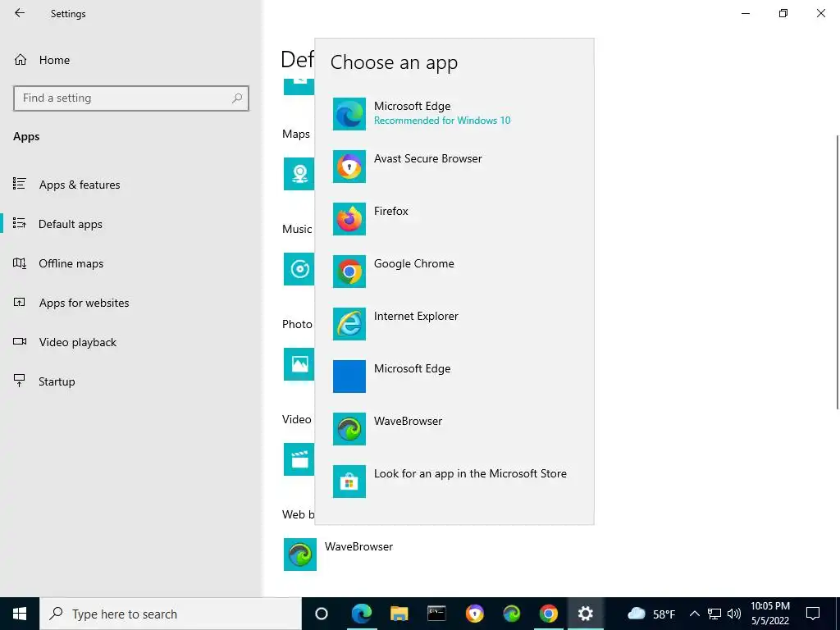The height and width of the screenshot is (630, 840).
Task: Open Google Chrome from the taskbar
Action: tap(548, 614)
